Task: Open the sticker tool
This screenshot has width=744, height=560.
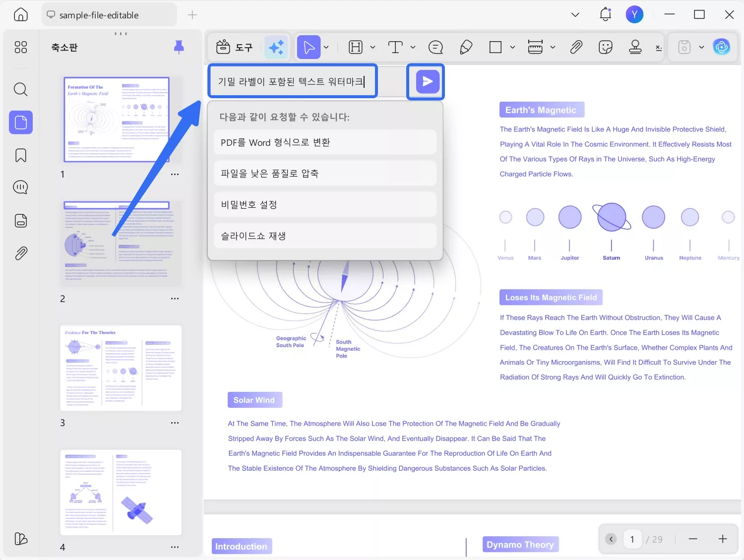Action: tap(606, 47)
